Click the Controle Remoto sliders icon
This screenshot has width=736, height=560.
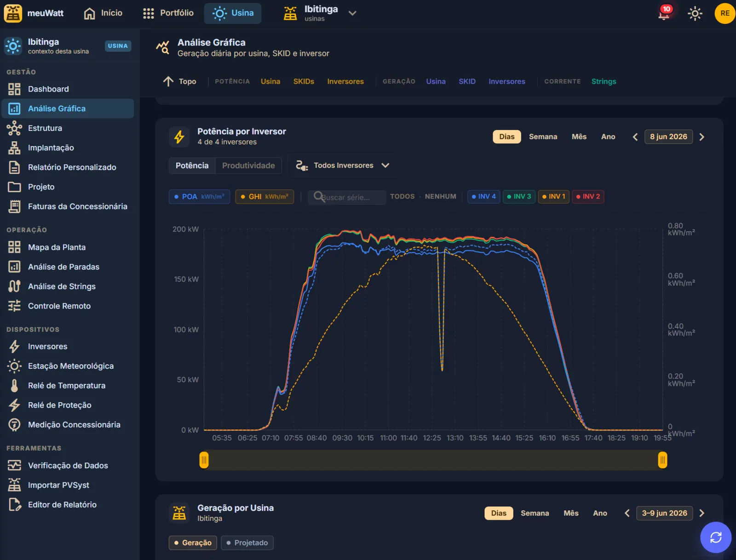14,306
